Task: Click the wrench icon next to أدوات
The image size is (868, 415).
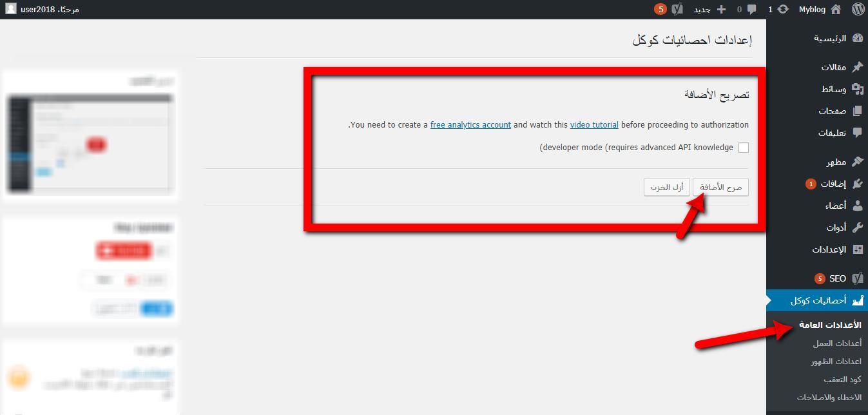Action: 857,227
